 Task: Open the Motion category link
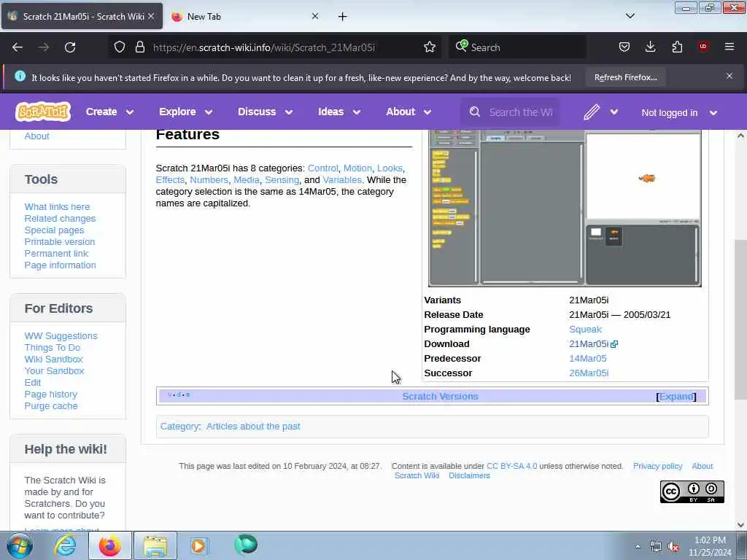(357, 168)
